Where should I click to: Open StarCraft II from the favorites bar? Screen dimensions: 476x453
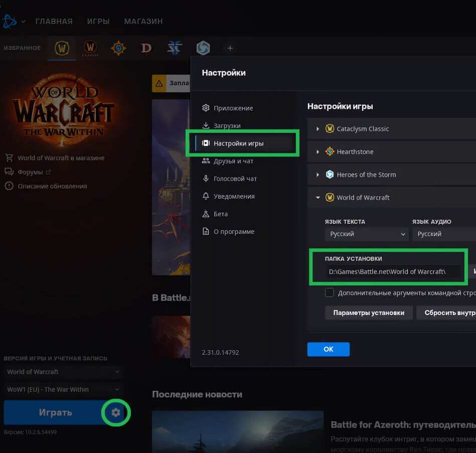[x=175, y=48]
